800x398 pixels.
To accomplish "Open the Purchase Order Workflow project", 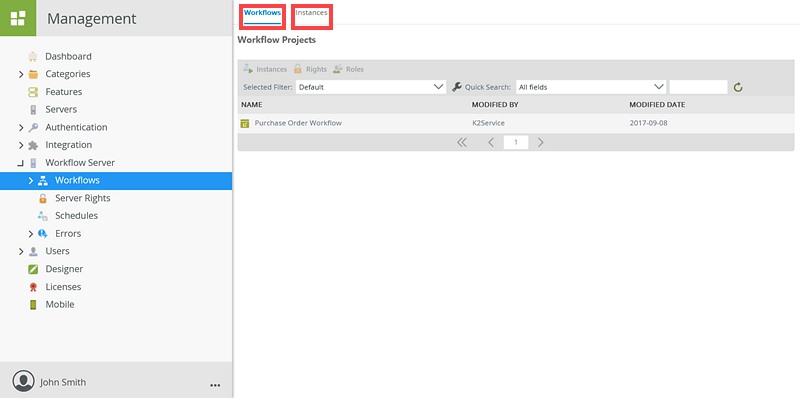I will click(298, 123).
